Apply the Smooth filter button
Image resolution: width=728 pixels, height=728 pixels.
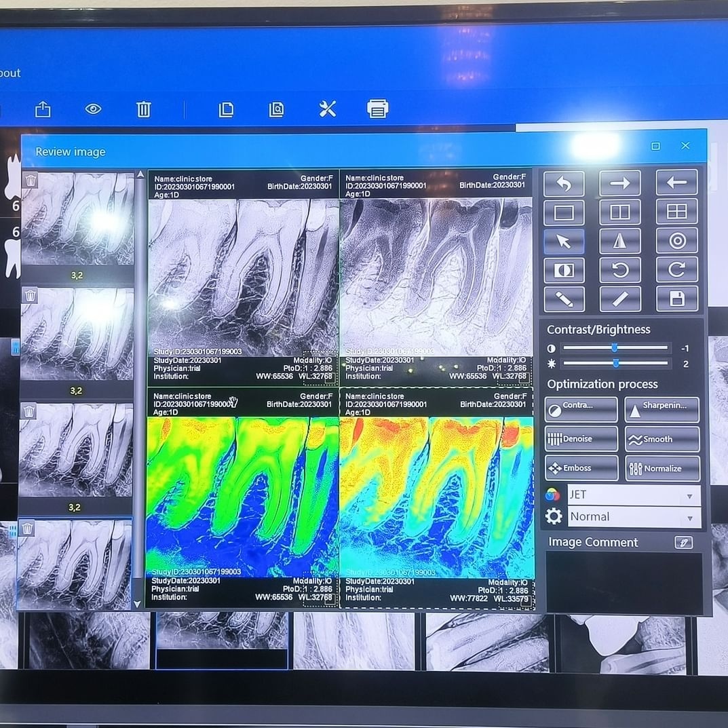662,439
